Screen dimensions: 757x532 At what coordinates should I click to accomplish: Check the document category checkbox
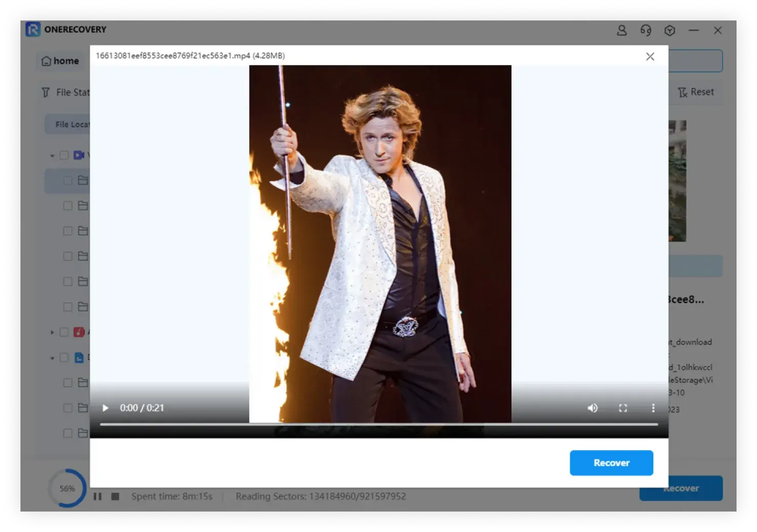pos(64,358)
